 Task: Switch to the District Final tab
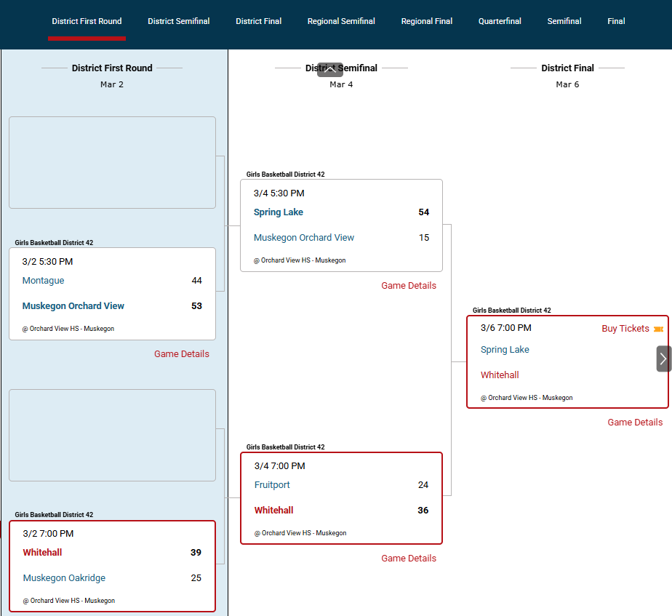pos(258,21)
